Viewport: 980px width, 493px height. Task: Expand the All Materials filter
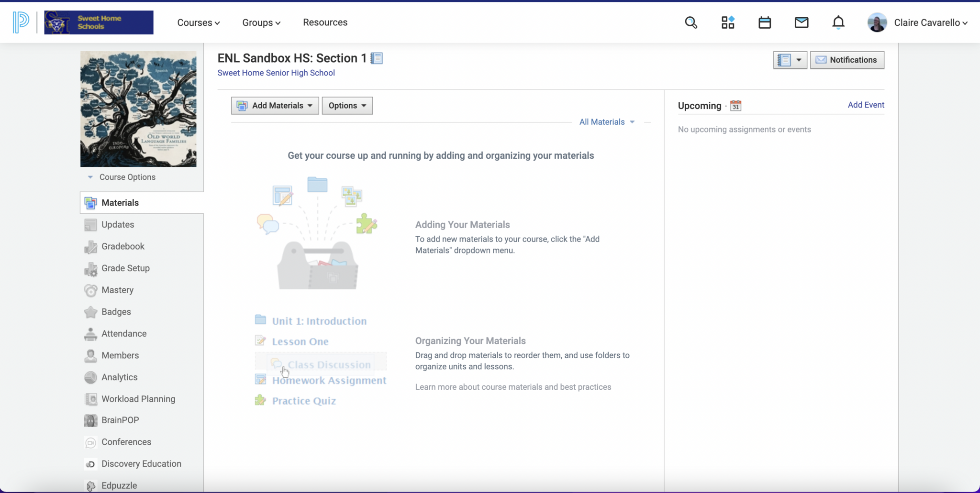(x=606, y=122)
